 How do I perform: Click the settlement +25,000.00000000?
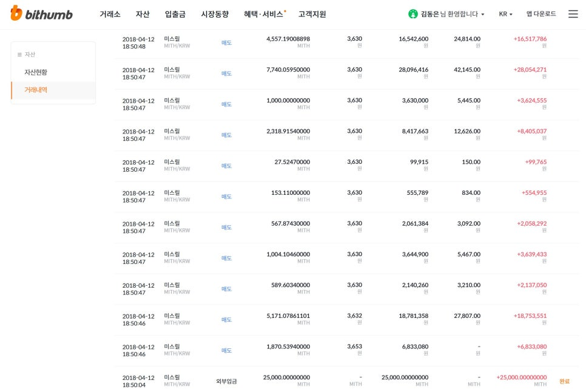coord(521,377)
